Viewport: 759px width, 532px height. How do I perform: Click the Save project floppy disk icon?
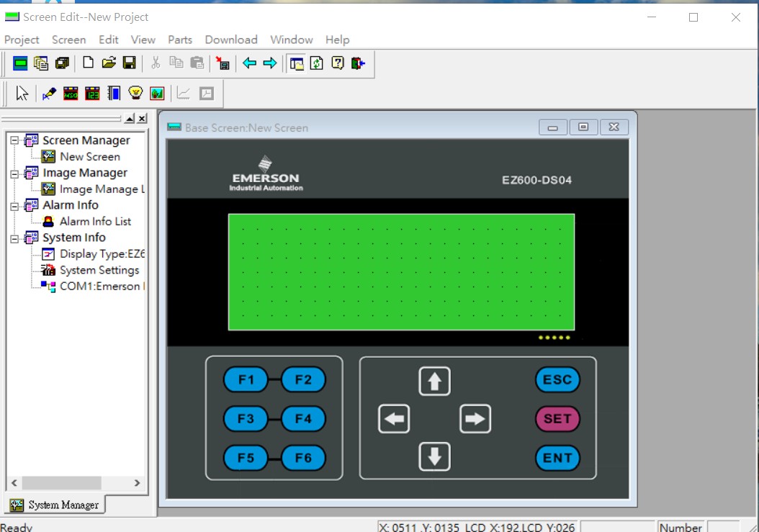[x=130, y=63]
